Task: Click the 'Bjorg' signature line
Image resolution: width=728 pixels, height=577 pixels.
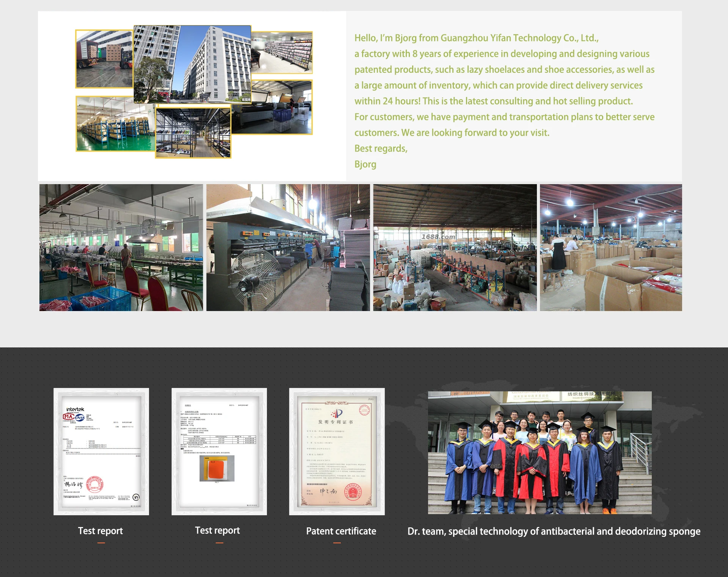Action: tap(365, 164)
